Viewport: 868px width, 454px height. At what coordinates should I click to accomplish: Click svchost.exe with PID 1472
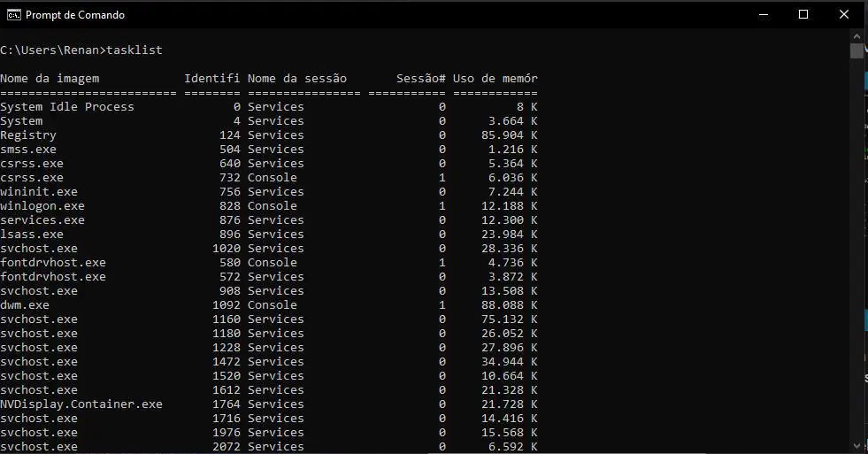click(39, 362)
